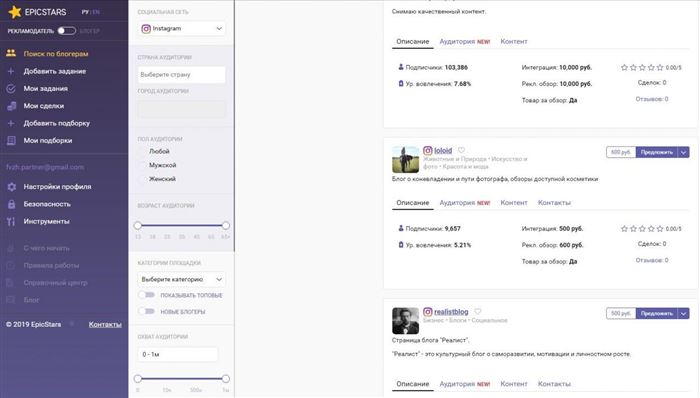Click the audience reach slider right handle

coord(226,379)
